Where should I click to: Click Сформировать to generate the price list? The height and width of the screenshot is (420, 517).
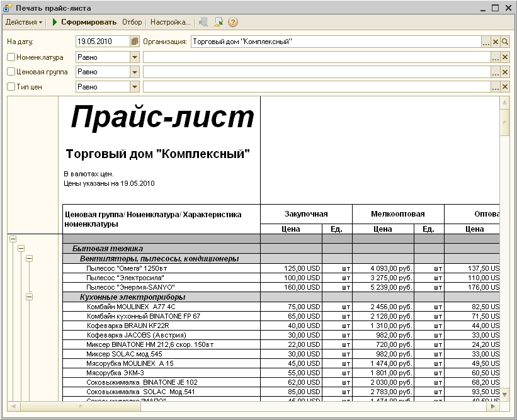pyautogui.click(x=89, y=22)
